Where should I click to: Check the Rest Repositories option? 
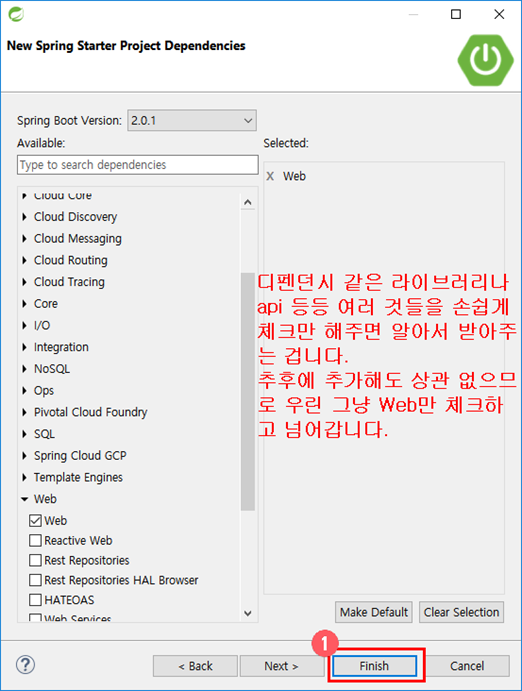35,560
